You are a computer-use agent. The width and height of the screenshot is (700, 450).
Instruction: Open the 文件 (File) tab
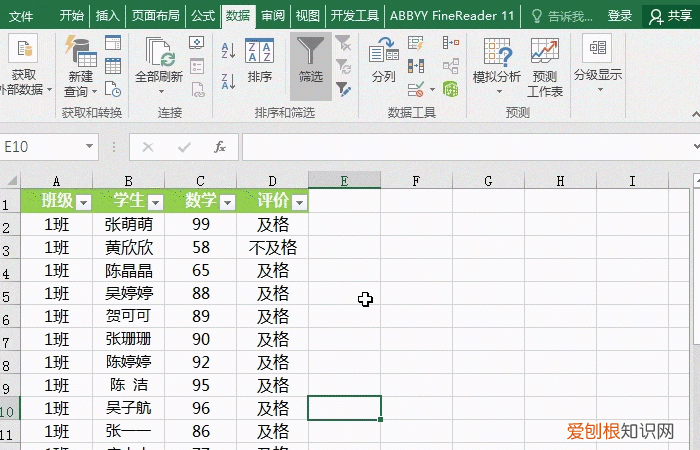[x=21, y=16]
